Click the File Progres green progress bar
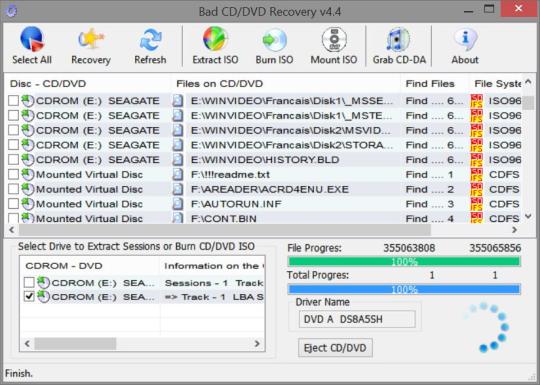 404,262
